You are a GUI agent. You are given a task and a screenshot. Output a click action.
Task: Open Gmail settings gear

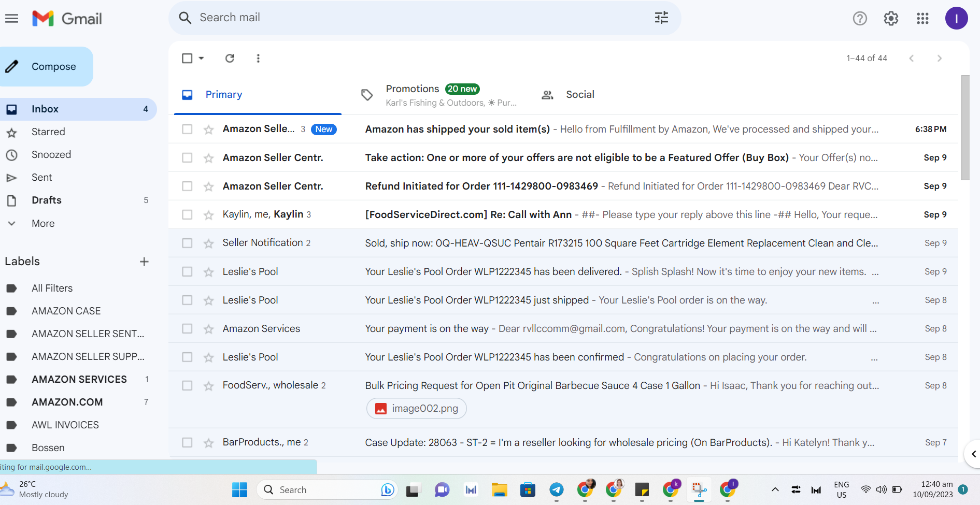coord(891,19)
